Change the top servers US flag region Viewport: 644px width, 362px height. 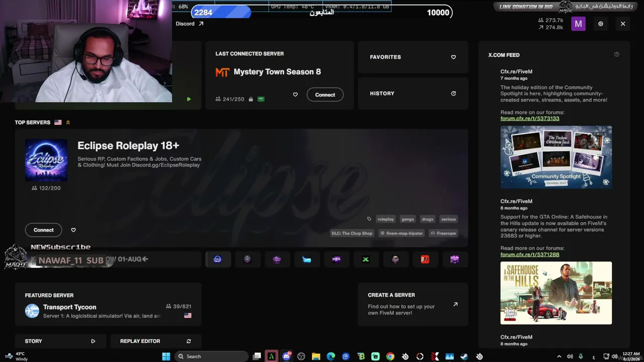[58, 122]
